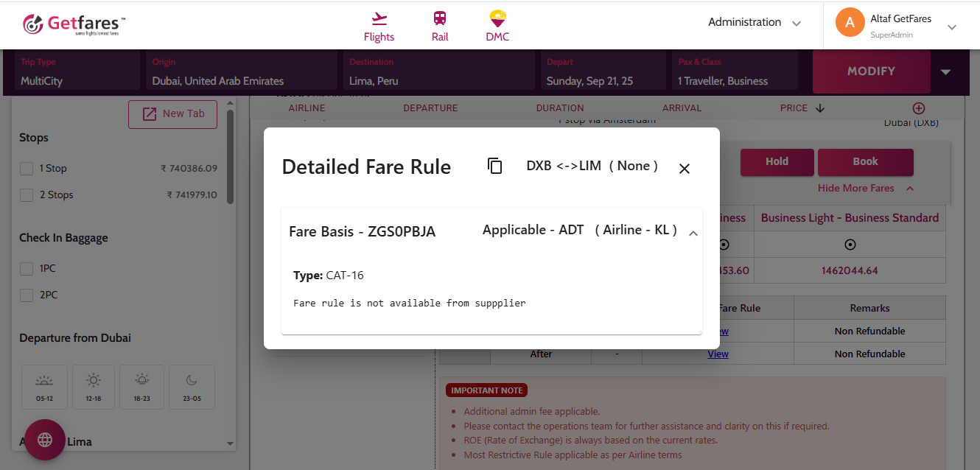Image resolution: width=980 pixels, height=470 pixels.
Task: Select the 12-18 midday departure time icon
Action: [94, 387]
